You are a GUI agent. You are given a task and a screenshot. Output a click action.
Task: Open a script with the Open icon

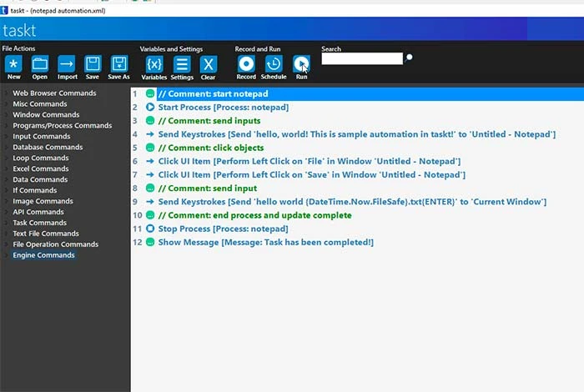40,64
